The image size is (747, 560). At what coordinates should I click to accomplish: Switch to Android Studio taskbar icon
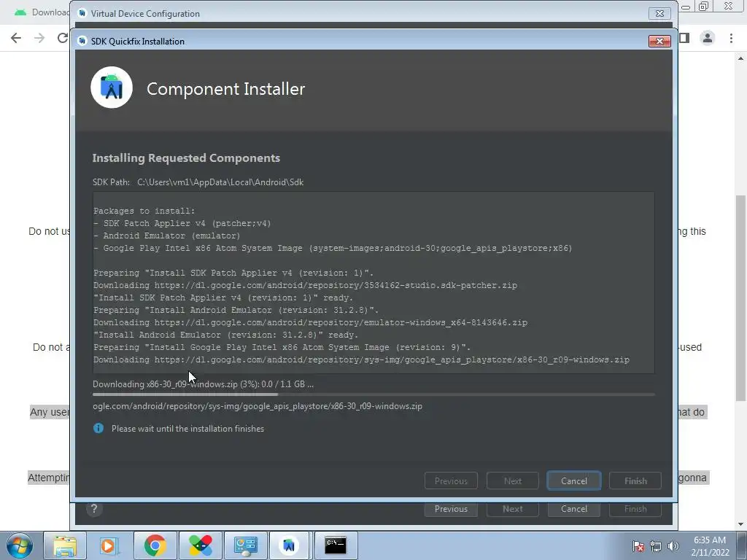click(289, 545)
